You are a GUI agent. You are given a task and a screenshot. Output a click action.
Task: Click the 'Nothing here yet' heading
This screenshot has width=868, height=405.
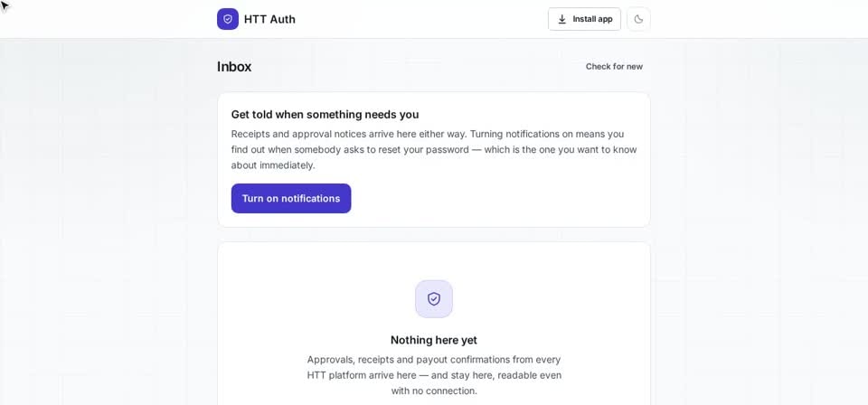434,340
